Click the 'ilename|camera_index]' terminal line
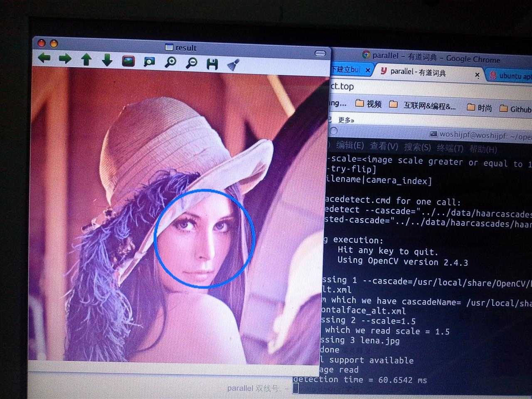The width and height of the screenshot is (532, 399). click(x=378, y=180)
